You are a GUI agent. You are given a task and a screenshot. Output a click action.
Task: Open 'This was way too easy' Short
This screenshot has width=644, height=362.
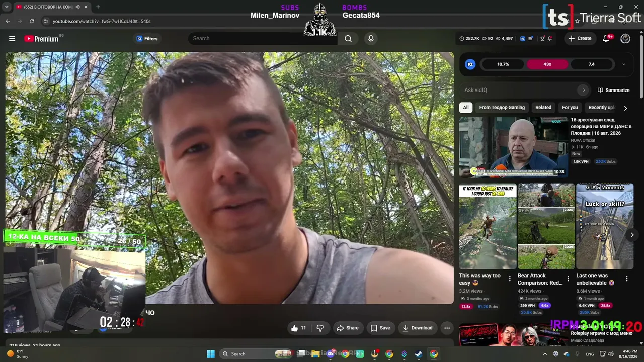click(488, 226)
